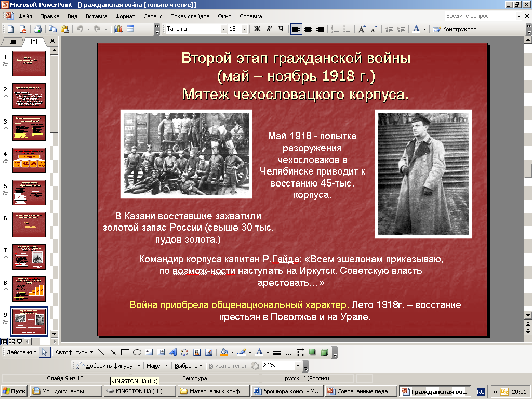Increase the font size with large A icon
Screen dimensions: 532x399
point(362,29)
